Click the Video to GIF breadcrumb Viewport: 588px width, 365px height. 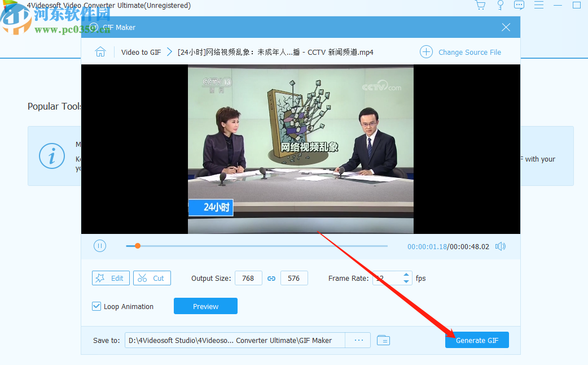(141, 51)
